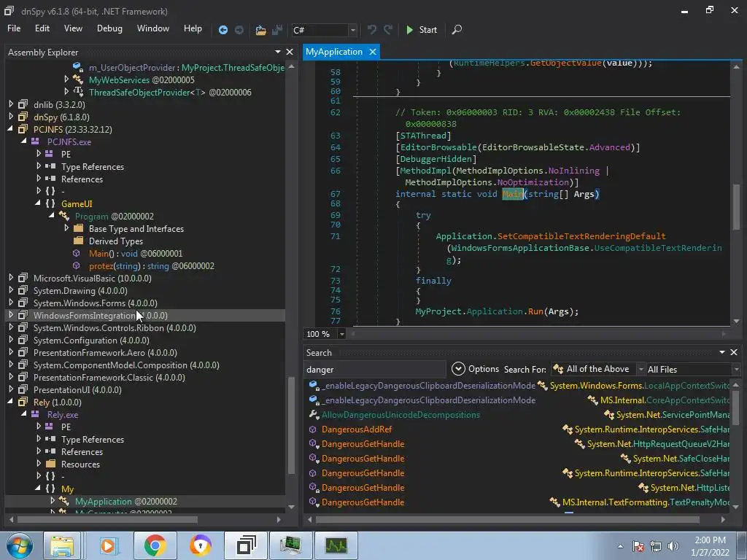Select Rely.exe module node
Viewport: 747px width, 560px height.
[63, 414]
